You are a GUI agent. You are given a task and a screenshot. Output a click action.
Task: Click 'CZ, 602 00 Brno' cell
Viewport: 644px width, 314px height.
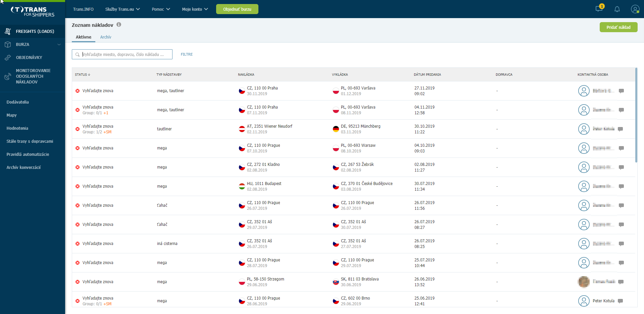[355, 298]
